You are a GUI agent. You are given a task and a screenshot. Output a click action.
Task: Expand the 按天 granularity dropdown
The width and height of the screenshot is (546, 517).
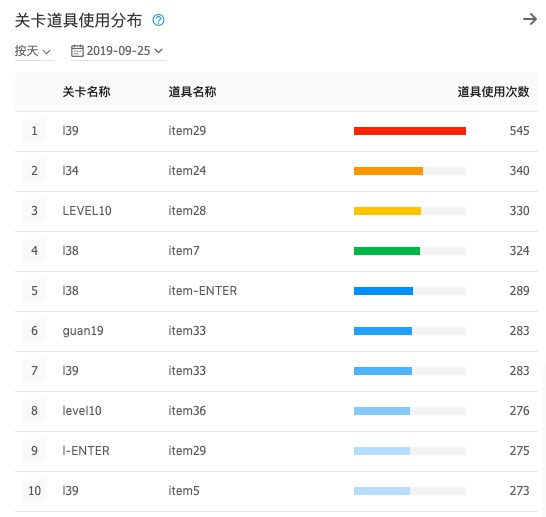33,51
